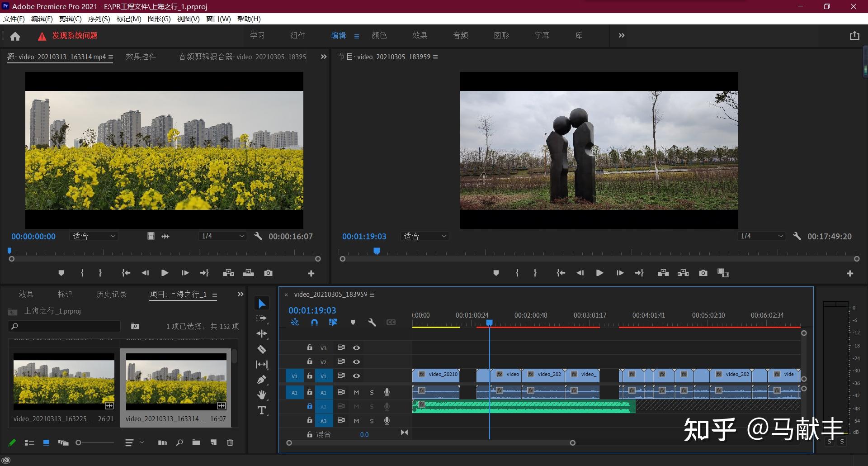The image size is (868, 466).
Task: Toggle lock on video track V2
Action: point(310,361)
